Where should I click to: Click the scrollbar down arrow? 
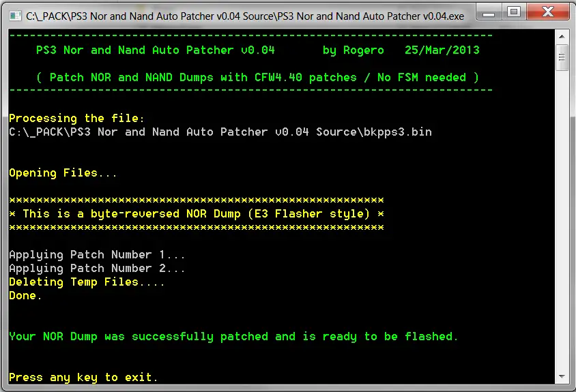coord(562,376)
